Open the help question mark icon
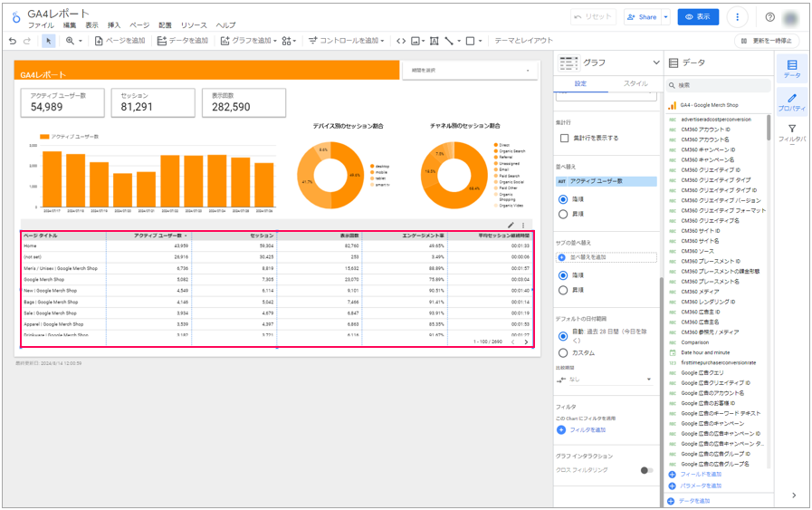The width and height of the screenshot is (812, 510). (770, 17)
